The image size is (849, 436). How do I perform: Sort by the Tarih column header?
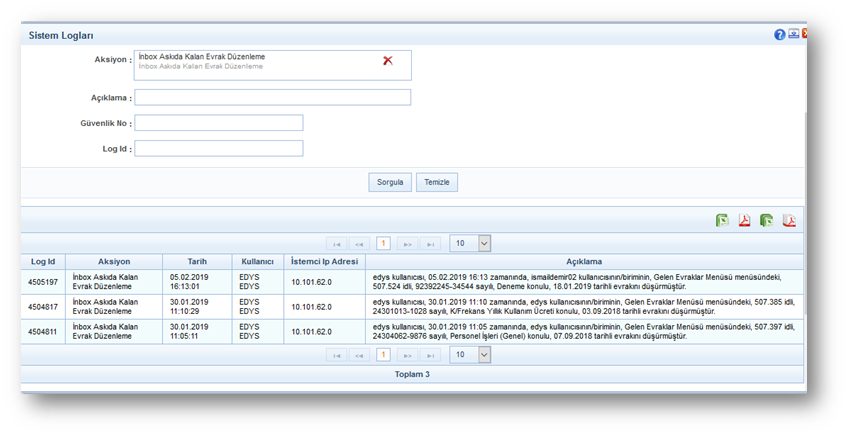point(197,262)
